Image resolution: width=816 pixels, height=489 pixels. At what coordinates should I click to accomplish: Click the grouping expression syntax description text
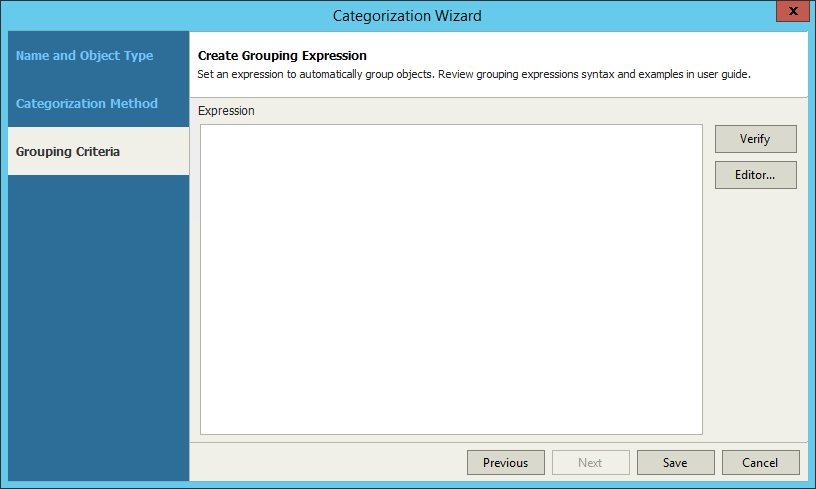(x=474, y=74)
